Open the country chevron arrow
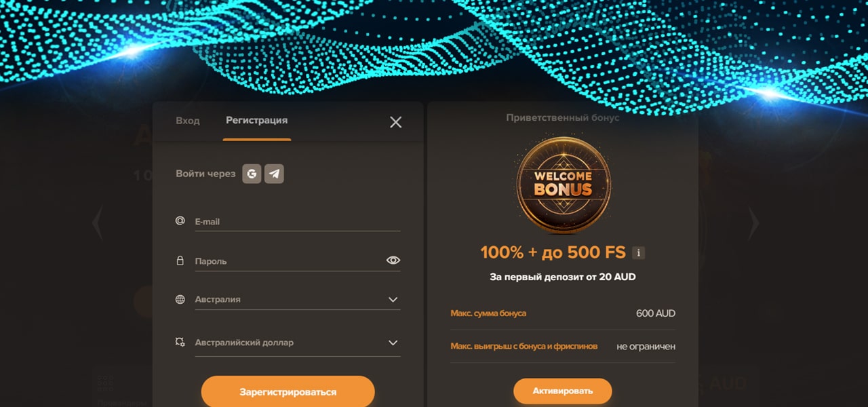This screenshot has height=407, width=868. click(393, 299)
